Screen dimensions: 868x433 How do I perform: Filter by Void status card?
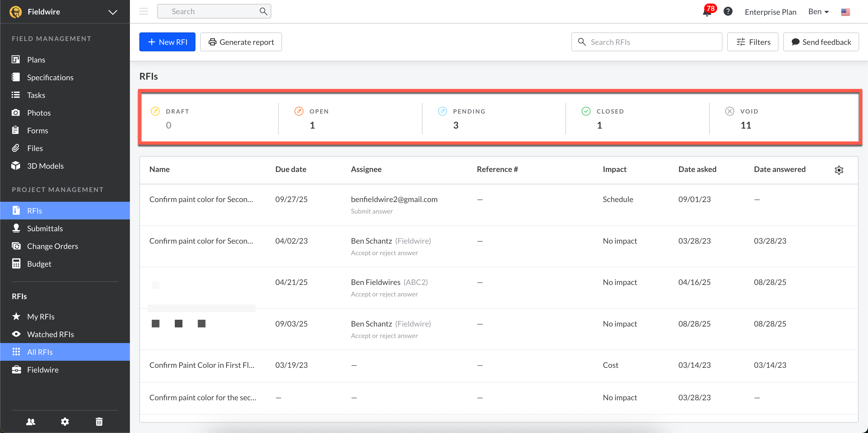[749, 118]
